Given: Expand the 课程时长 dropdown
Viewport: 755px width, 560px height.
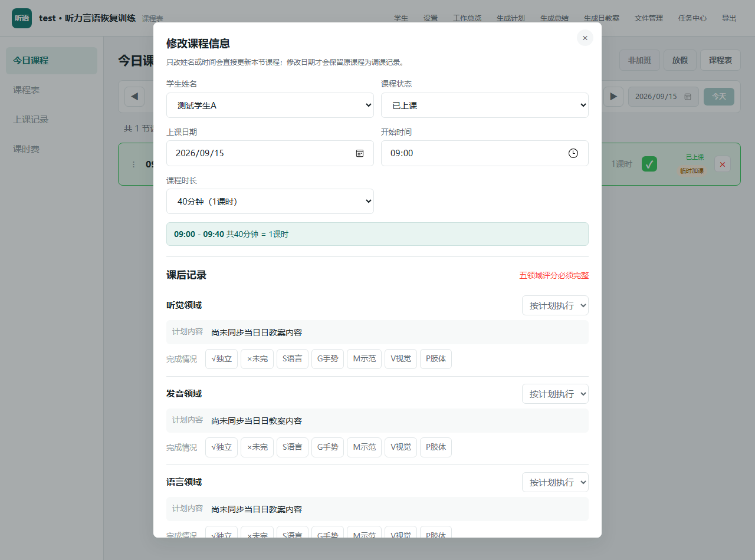Looking at the screenshot, I should point(270,202).
